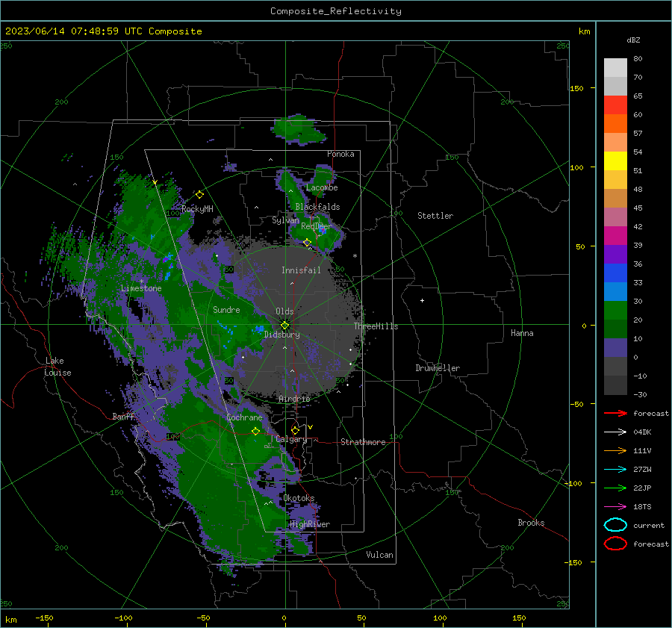Select the orange 111V arrow legend icon
This screenshot has height=628, width=672.
[x=615, y=450]
